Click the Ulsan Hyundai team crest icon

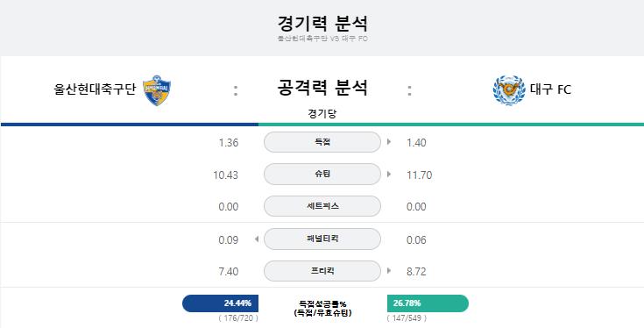click(x=157, y=90)
